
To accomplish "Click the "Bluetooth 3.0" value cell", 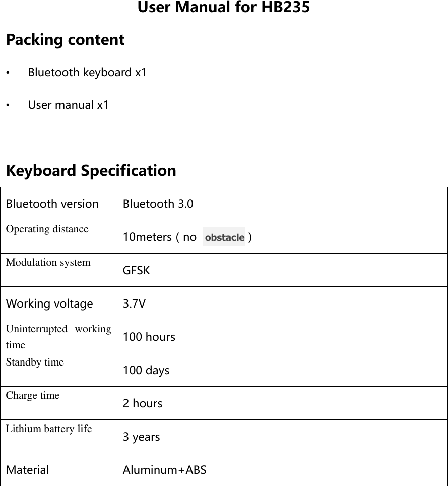I will coord(158,204).
